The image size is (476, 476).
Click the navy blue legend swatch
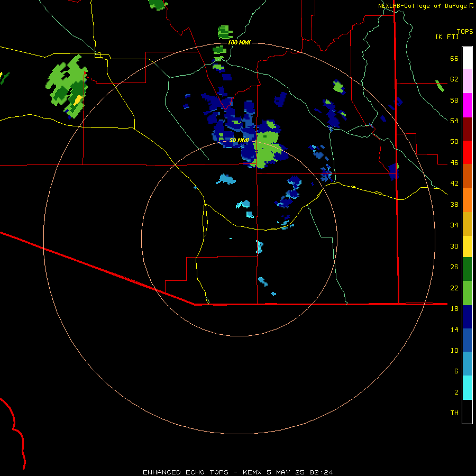[467, 317]
